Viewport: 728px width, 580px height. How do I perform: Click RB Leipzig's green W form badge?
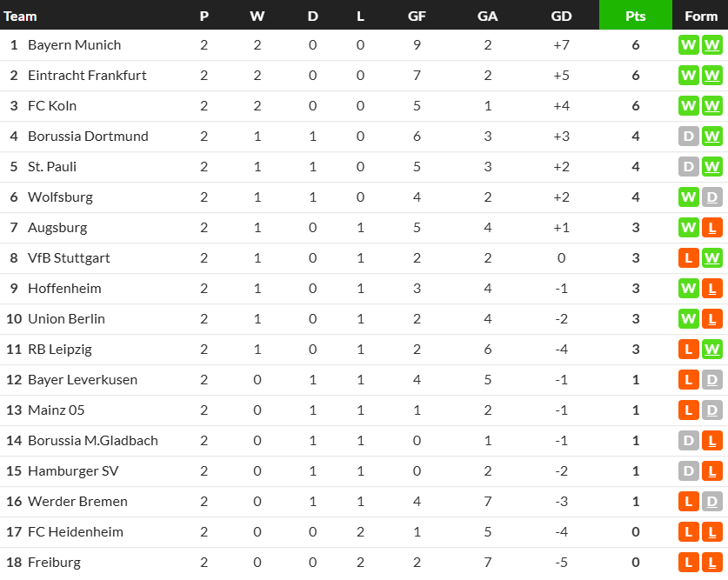pyautogui.click(x=711, y=350)
